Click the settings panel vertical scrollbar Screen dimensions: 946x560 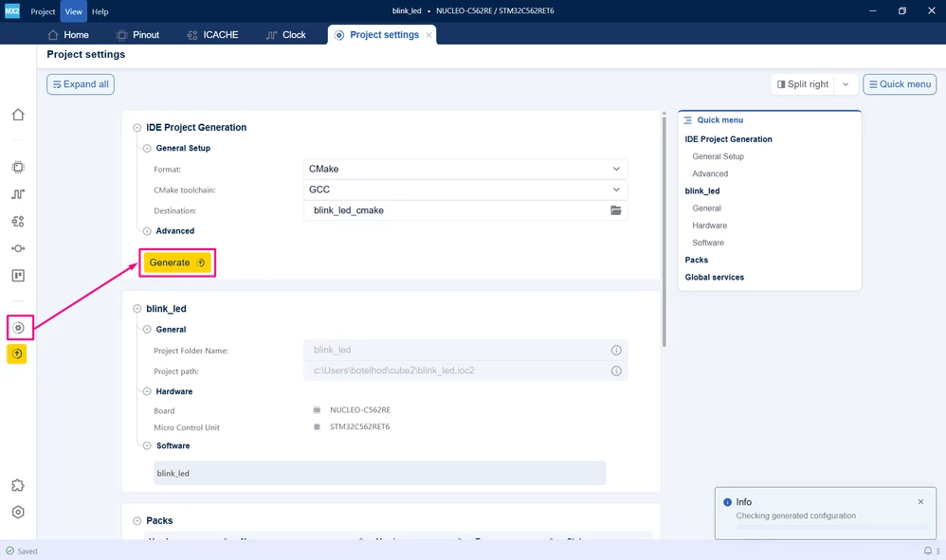pos(664,231)
